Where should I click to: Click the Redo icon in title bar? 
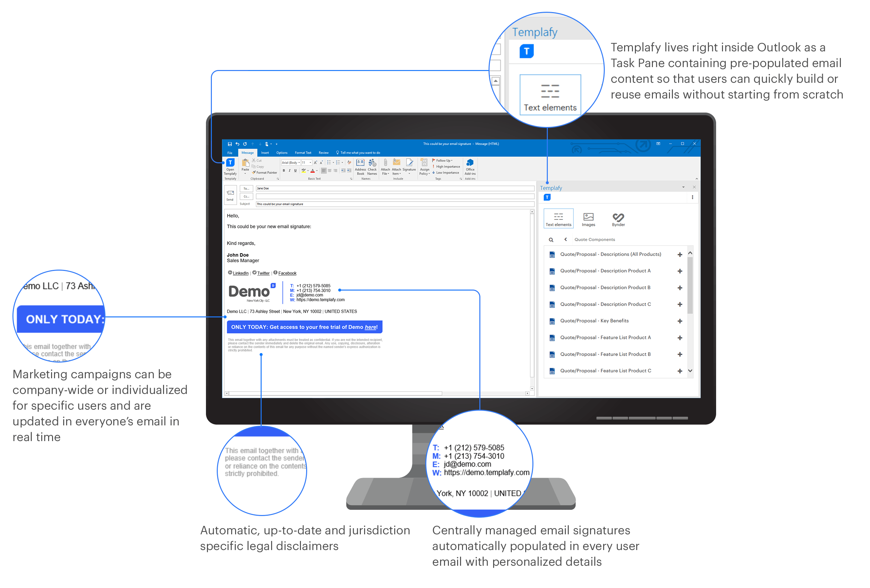[x=245, y=144]
